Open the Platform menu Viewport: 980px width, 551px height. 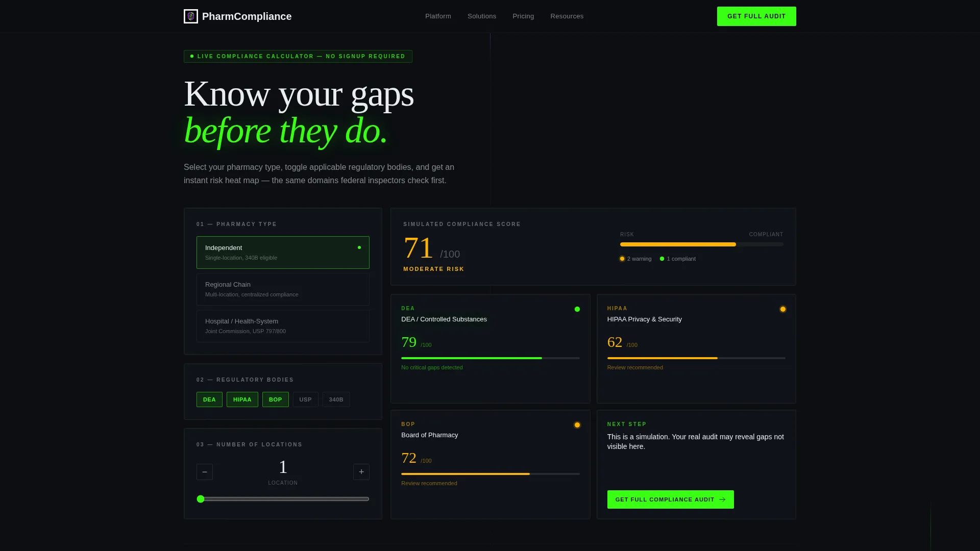(438, 16)
